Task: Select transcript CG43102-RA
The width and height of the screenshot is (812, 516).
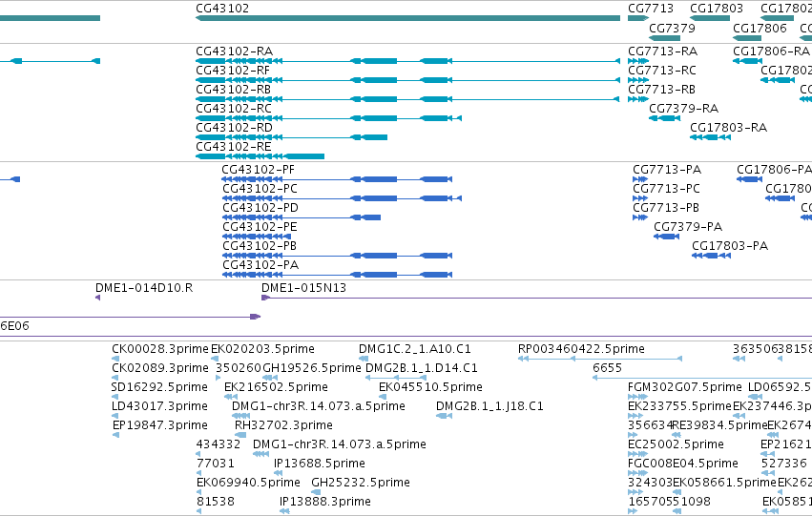Action: (234, 52)
